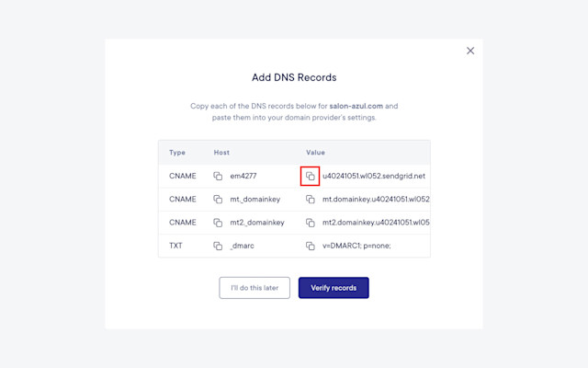Select the mt._domainkey host text
588x368 pixels.
(255, 200)
